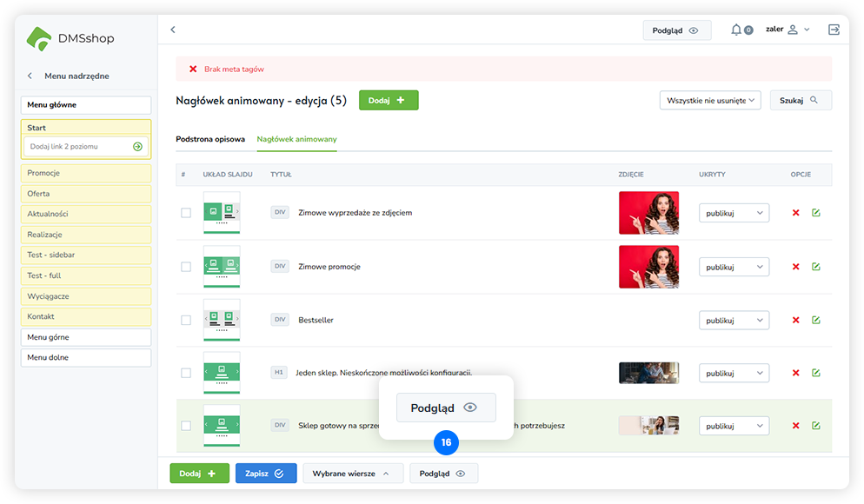Open publikuj dropdown for Bestseller row

[x=734, y=320]
